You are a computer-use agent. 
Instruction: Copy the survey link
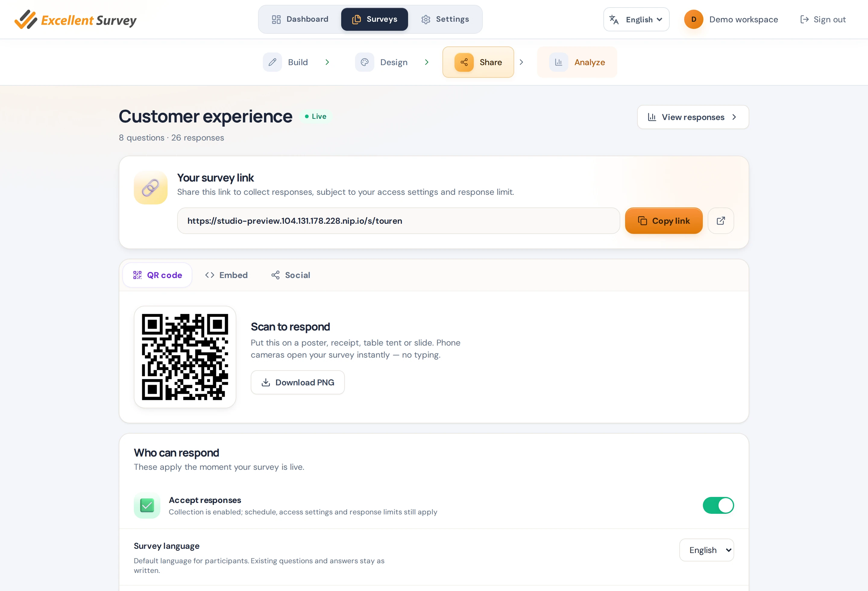tap(664, 221)
